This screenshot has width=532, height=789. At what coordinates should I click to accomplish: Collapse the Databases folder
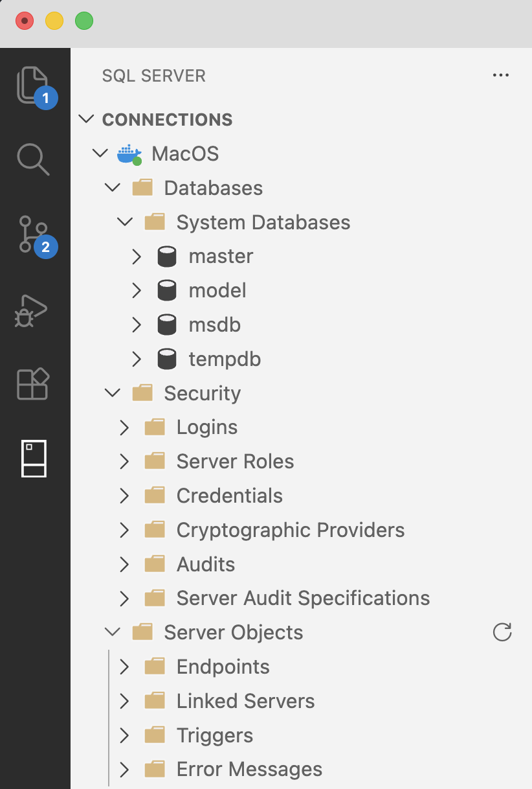coord(112,188)
